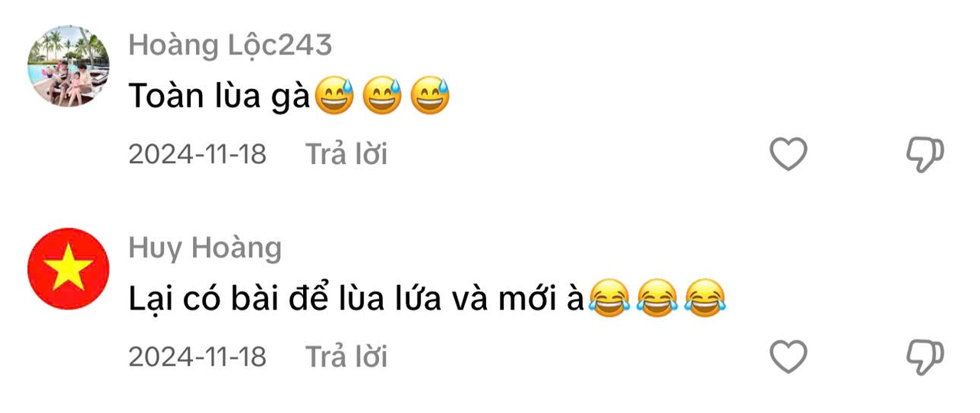Click middle tears-of-joy emoji in Huy Hoàng's comment
980x413 pixels.
click(658, 300)
